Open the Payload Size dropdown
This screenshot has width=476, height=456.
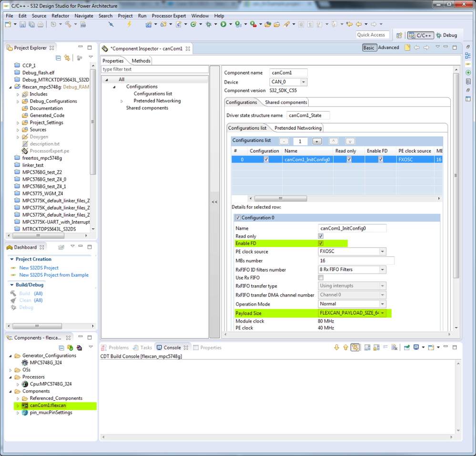382,313
